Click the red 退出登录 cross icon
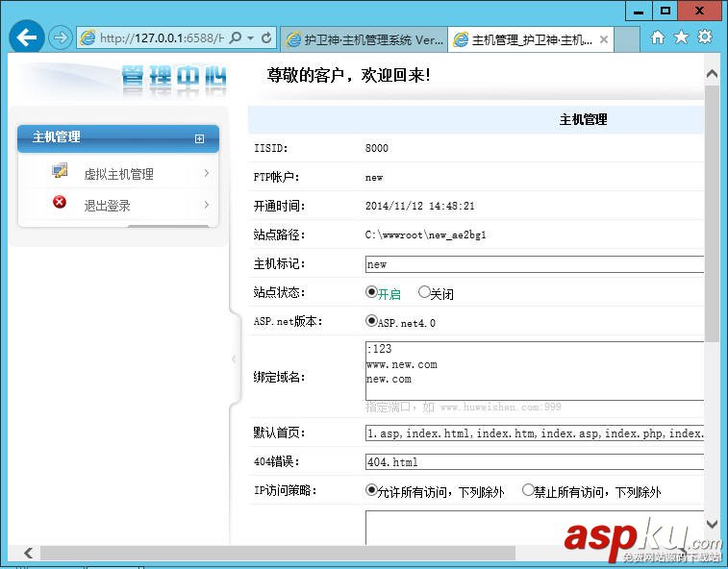This screenshot has height=569, width=728. [60, 203]
